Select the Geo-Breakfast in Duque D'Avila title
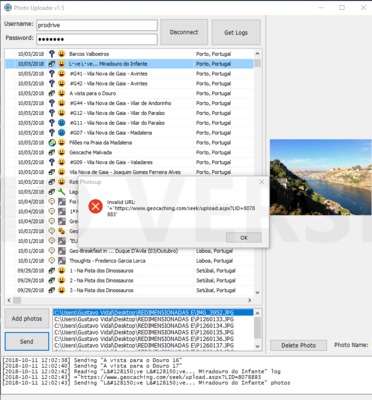Screen dimensions: 372x400 (x=124, y=251)
